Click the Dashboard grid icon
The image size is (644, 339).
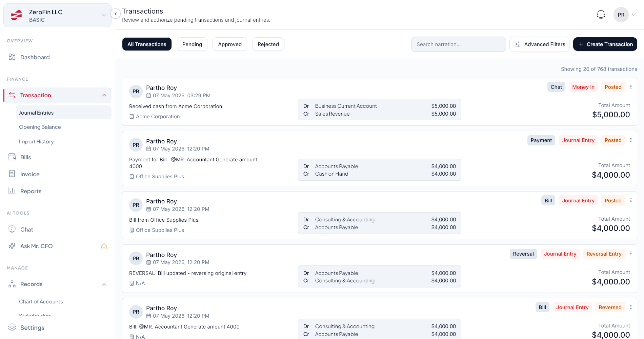12,57
